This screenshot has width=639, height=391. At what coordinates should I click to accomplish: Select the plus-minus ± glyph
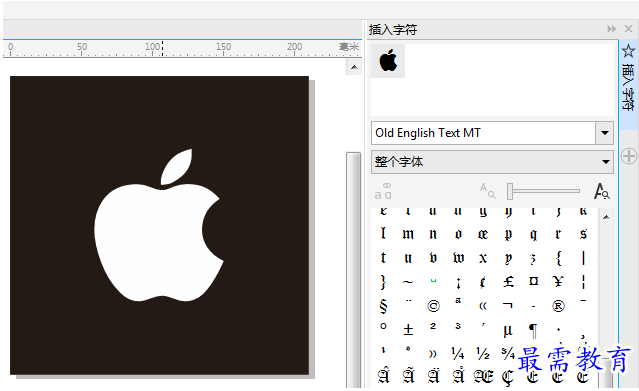[408, 329]
